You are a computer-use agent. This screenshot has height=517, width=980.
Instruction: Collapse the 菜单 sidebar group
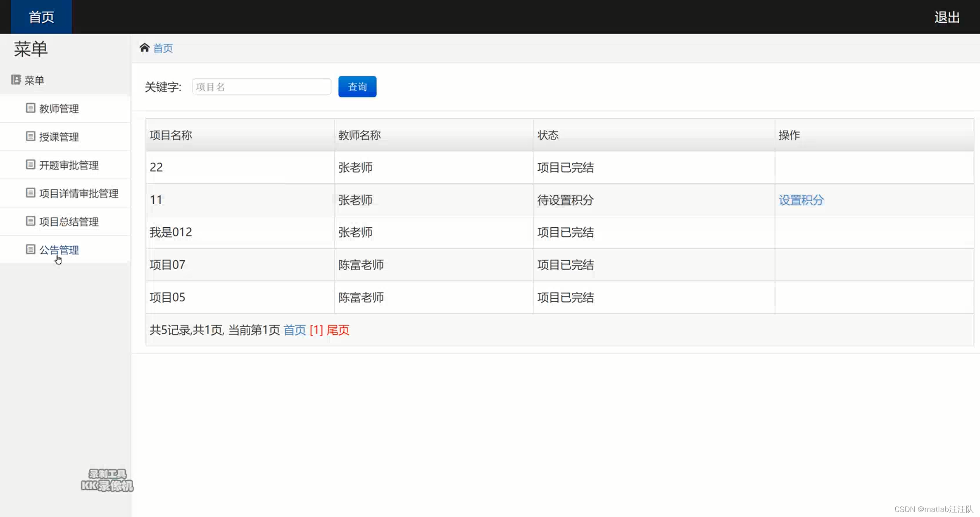tap(34, 80)
